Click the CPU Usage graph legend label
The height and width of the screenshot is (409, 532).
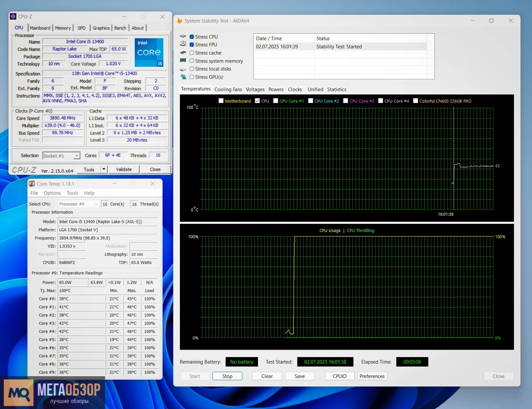(x=330, y=230)
